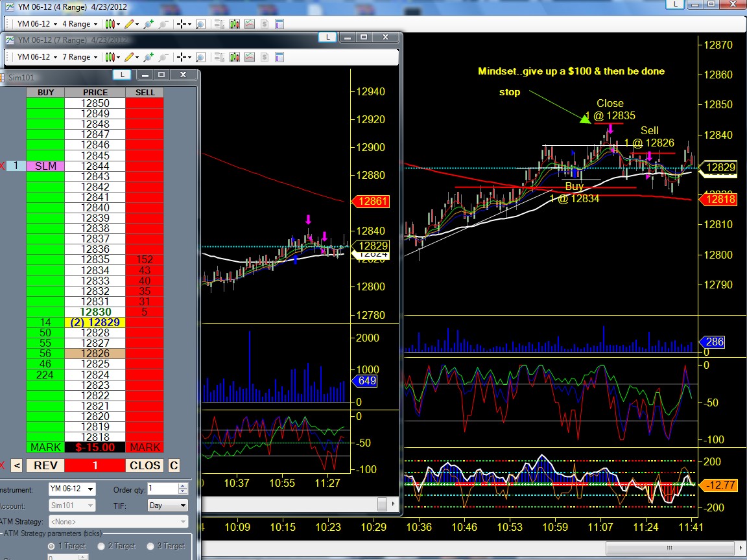The image size is (747, 560).
Task: Zoom out on the 7 Range chart
Action: coord(163,57)
